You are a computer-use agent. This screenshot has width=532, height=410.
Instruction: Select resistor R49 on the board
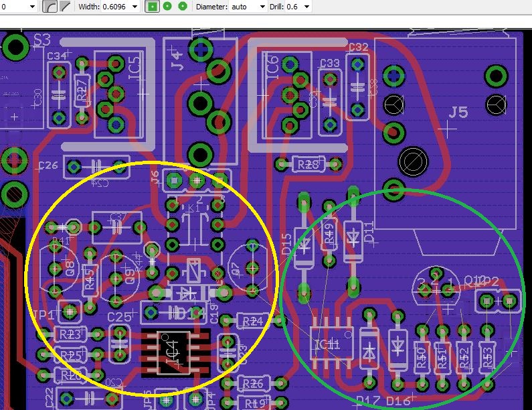pyautogui.click(x=329, y=233)
